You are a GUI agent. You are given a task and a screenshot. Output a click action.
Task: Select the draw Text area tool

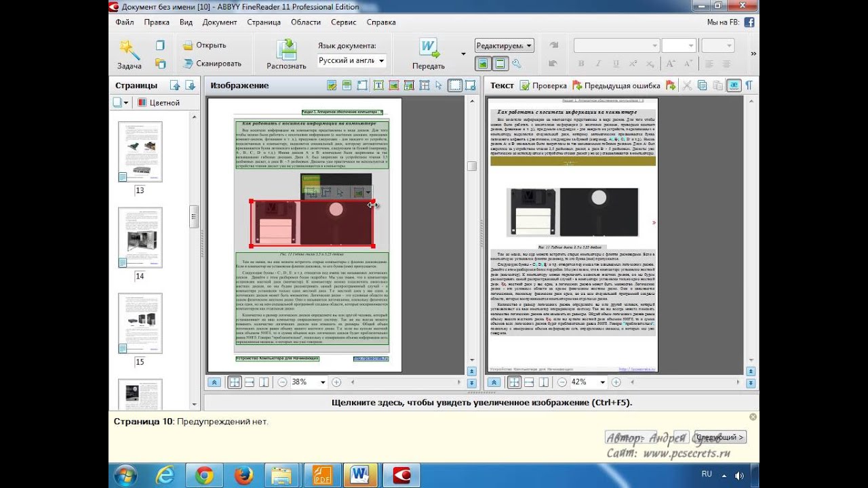[378, 85]
